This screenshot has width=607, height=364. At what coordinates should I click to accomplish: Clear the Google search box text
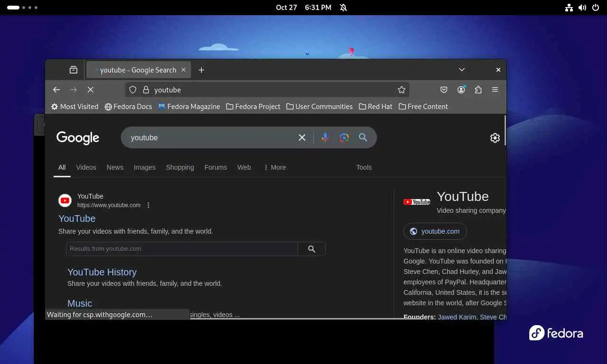[x=302, y=137]
